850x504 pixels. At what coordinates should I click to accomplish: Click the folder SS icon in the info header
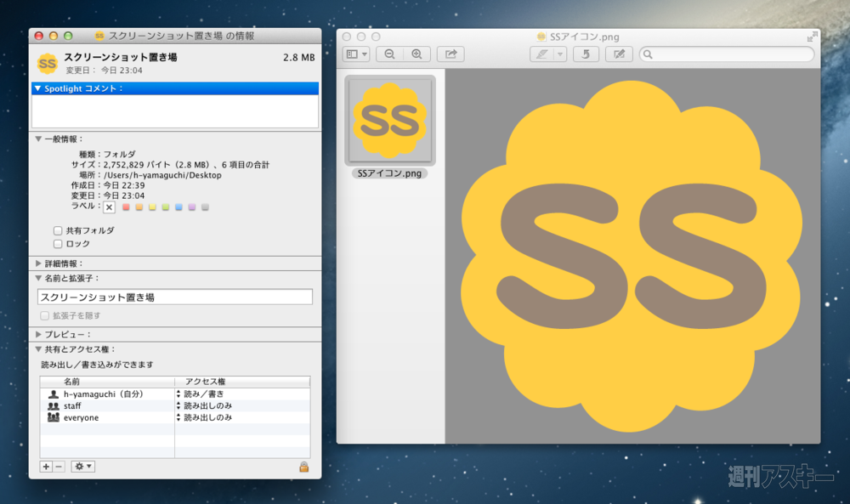pyautogui.click(x=47, y=64)
